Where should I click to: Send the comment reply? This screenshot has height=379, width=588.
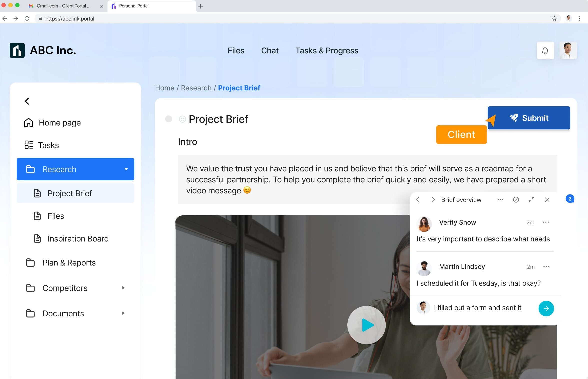point(546,308)
